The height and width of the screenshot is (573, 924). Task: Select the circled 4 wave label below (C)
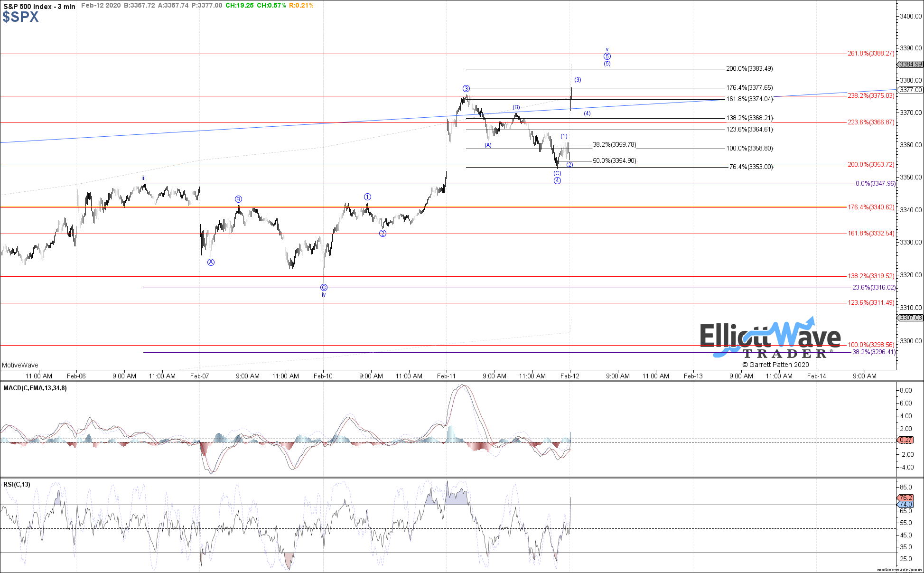pos(557,180)
